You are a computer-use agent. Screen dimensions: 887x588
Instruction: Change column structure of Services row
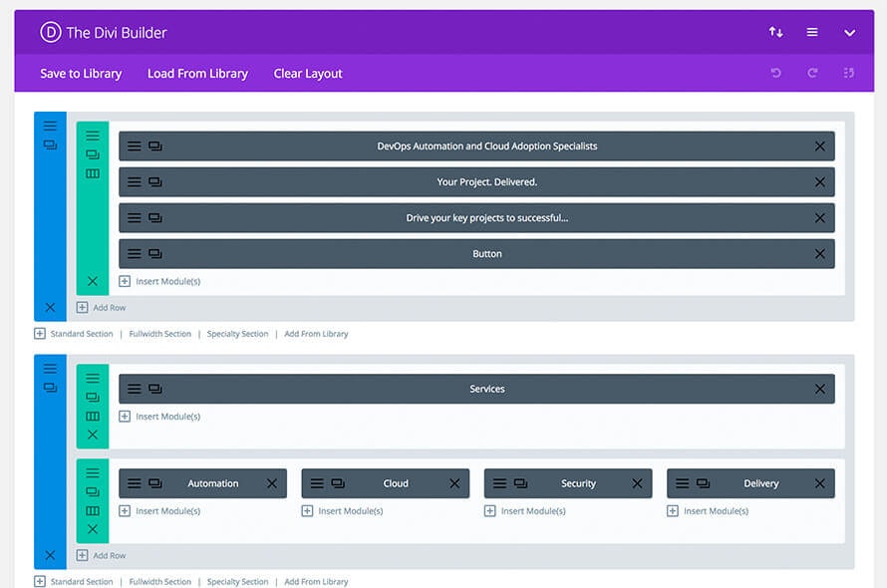click(x=93, y=416)
